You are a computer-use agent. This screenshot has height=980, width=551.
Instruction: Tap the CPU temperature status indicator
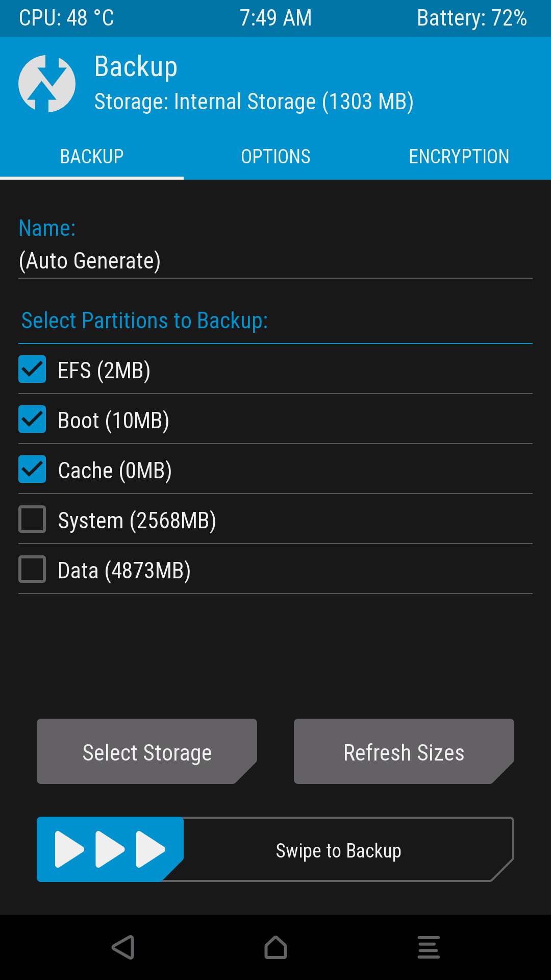pos(66,18)
